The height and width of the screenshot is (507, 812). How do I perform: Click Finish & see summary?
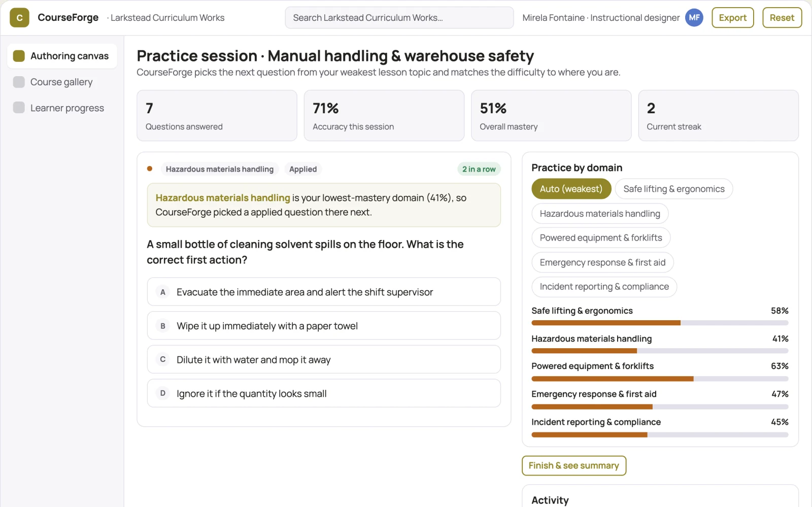(574, 465)
